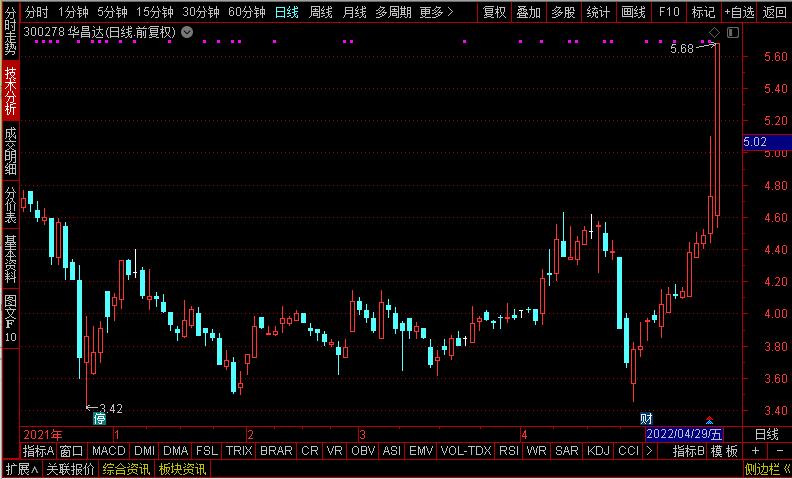The height and width of the screenshot is (479, 792).
Task: Select the DMI indicator
Action: [145, 451]
